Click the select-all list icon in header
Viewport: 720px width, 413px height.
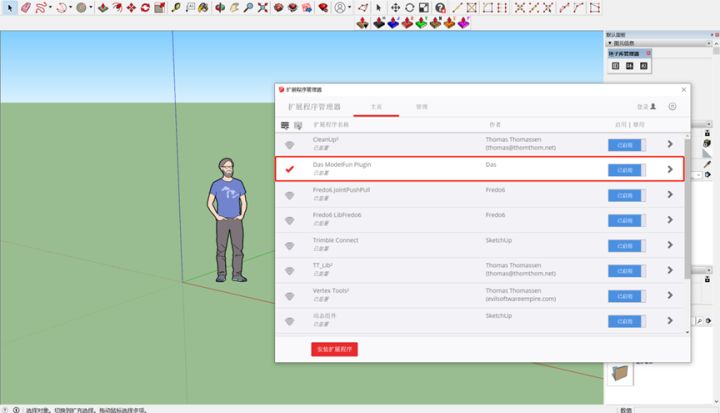click(x=285, y=125)
